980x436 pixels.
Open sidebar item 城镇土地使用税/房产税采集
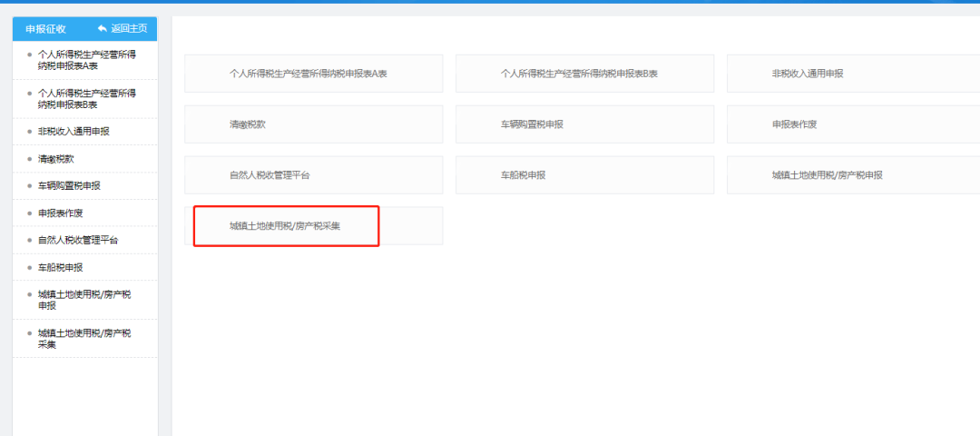pos(85,339)
